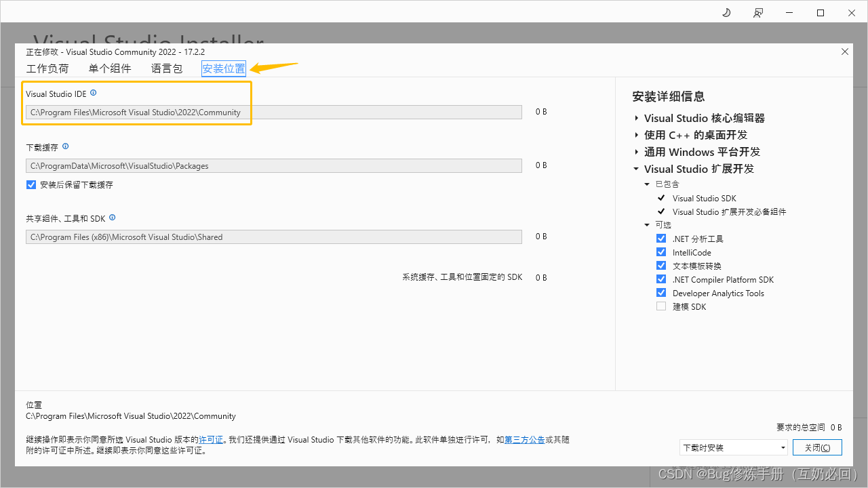Collapse 可选 section
The image size is (868, 488).
click(647, 225)
